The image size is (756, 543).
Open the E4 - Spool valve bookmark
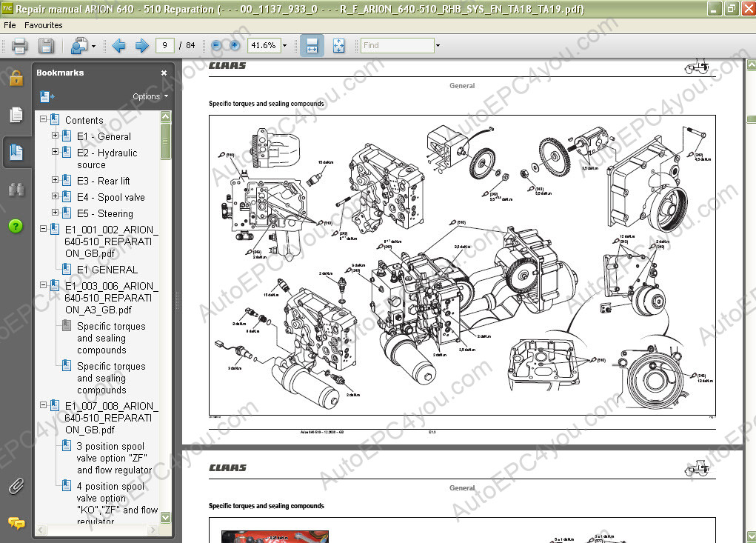110,197
